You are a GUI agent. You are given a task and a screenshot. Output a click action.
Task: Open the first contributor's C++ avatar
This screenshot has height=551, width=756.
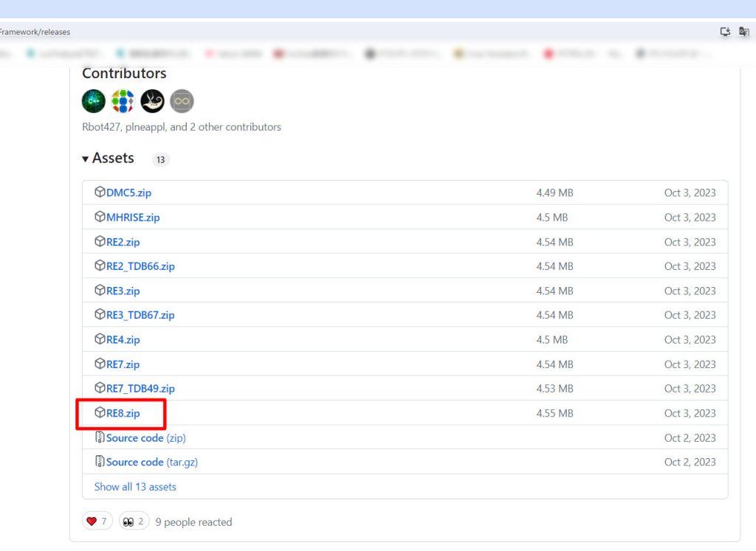94,101
